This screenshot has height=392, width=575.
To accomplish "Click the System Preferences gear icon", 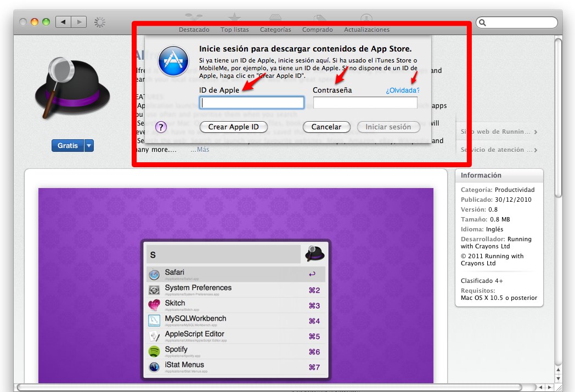I will tap(154, 290).
